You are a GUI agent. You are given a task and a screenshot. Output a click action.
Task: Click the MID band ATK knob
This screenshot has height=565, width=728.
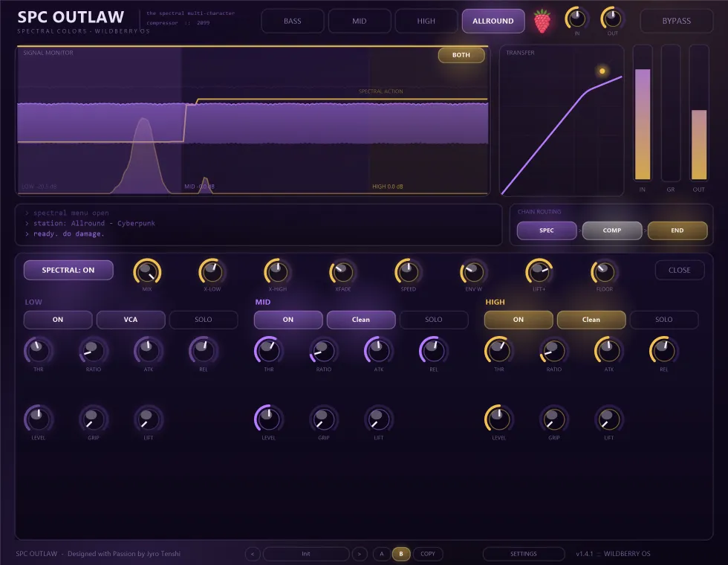coord(378,350)
